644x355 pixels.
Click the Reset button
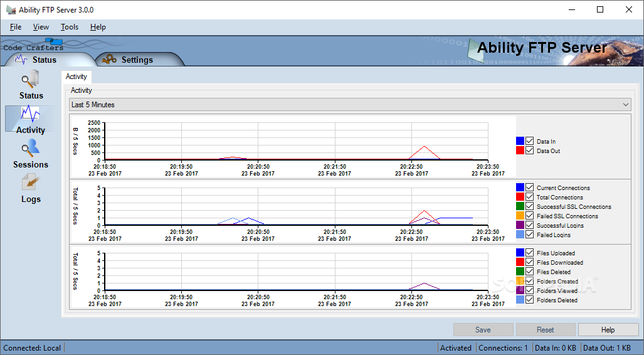coord(546,329)
